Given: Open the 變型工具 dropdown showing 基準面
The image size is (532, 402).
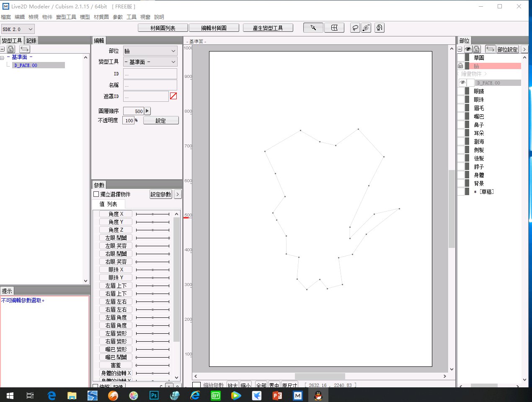Looking at the screenshot, I should [x=150, y=62].
